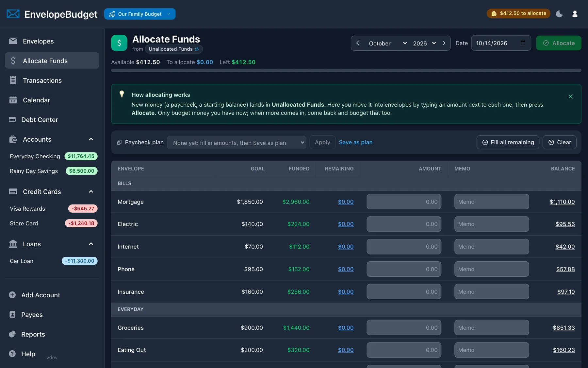
Task: Click the Help question mark icon
Action: 12,354
